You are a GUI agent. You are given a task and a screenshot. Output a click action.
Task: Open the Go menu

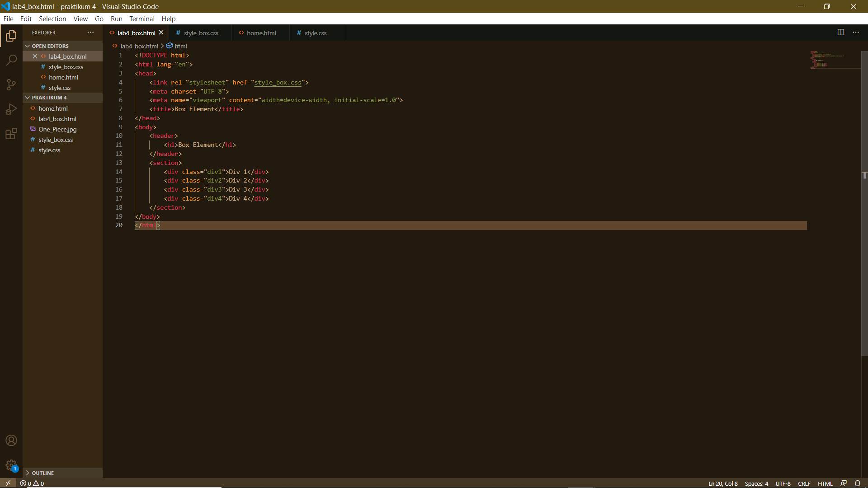99,19
